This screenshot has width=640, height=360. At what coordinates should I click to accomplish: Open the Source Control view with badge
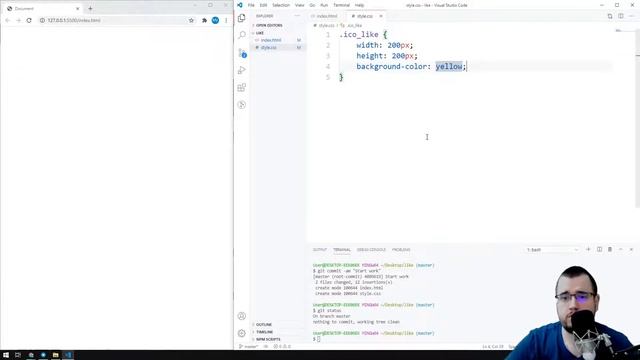tap(242, 53)
